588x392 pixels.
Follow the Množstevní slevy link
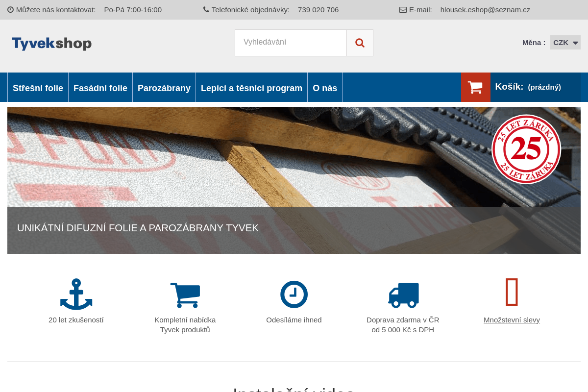pos(512,320)
